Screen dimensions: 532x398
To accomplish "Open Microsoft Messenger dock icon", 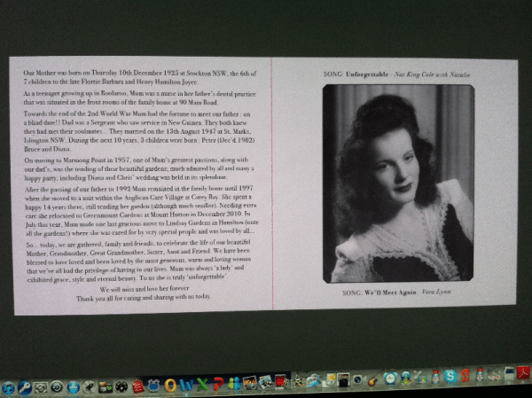I will pyautogui.click(x=234, y=384).
